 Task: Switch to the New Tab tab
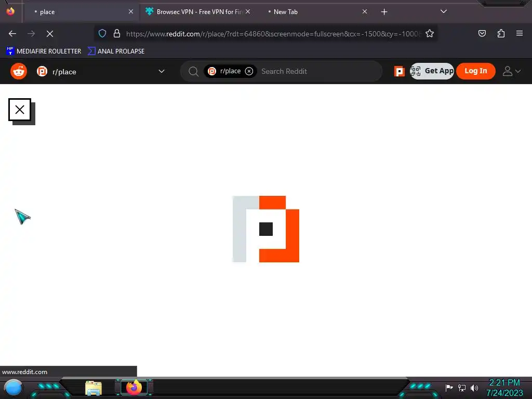click(x=314, y=12)
